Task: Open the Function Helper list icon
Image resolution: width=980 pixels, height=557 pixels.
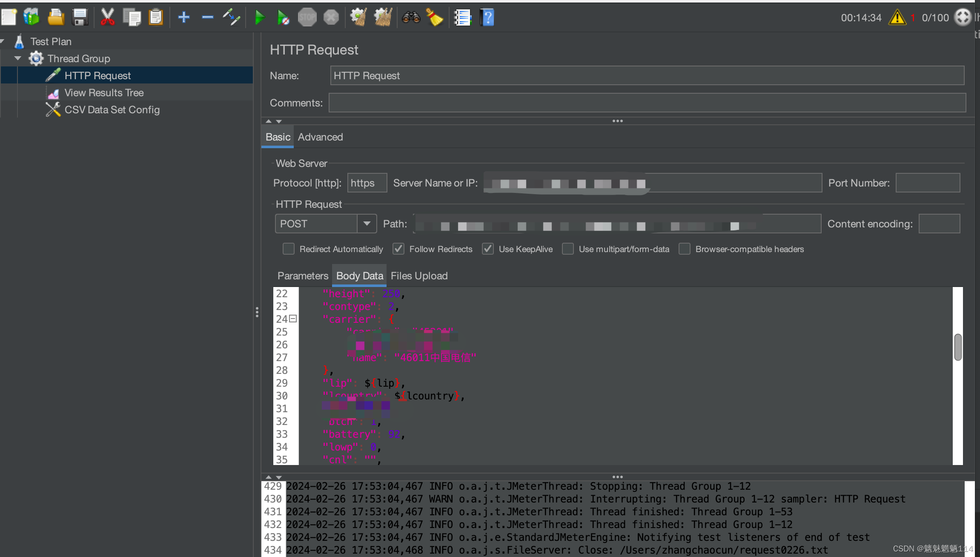Action: pos(462,17)
